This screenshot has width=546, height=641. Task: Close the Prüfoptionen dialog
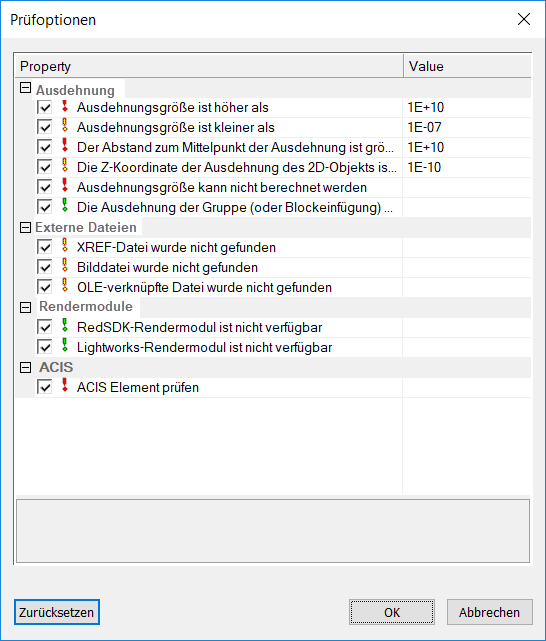[524, 19]
